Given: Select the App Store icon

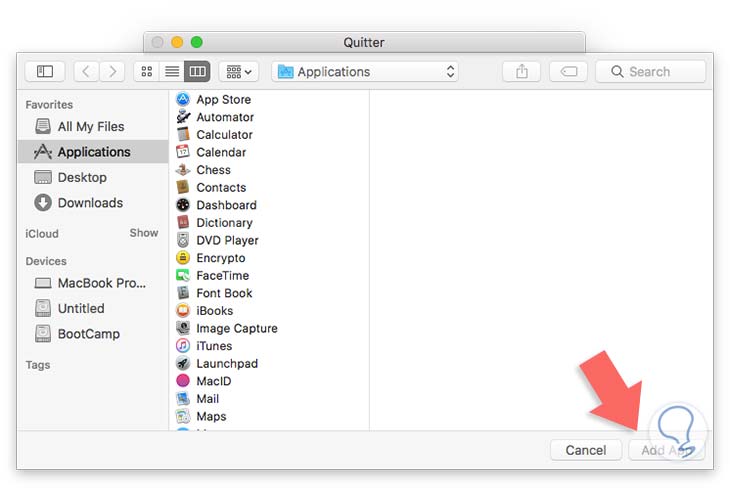Looking at the screenshot, I should pyautogui.click(x=183, y=99).
